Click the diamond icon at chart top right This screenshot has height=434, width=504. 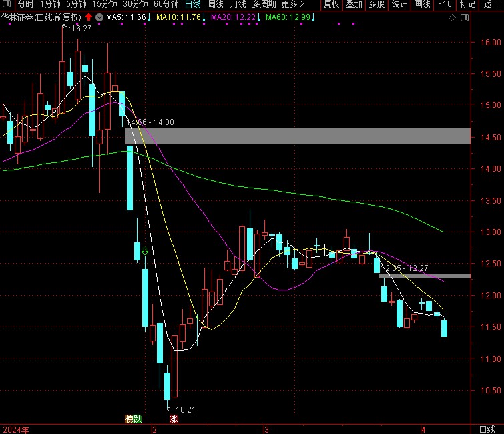452,18
